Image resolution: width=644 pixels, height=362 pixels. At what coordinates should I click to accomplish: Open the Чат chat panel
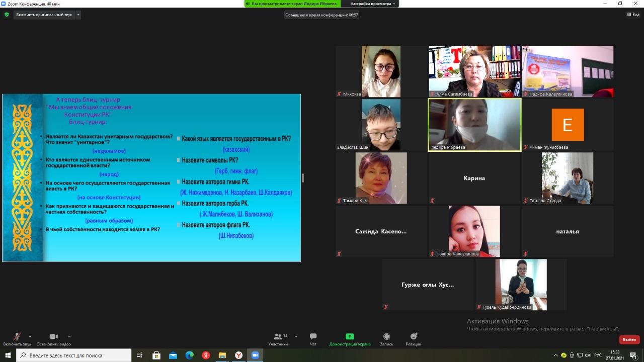point(313,337)
